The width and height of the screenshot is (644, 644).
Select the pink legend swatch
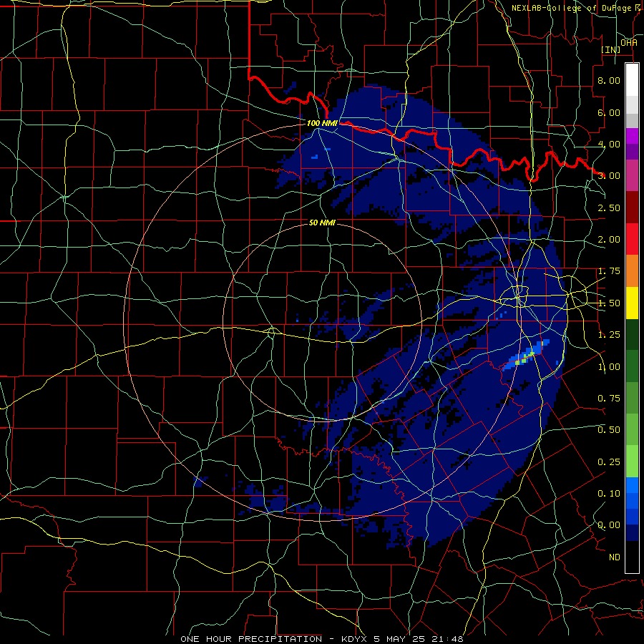(632, 175)
